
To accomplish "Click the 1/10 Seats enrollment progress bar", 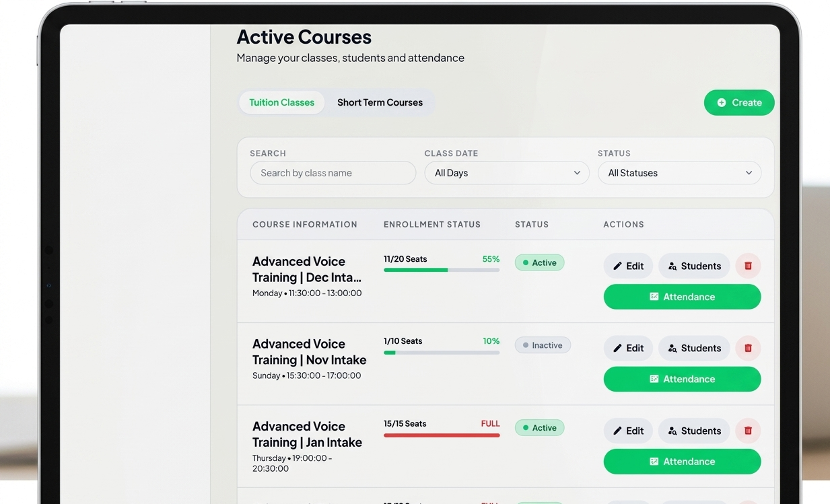I will click(x=442, y=353).
